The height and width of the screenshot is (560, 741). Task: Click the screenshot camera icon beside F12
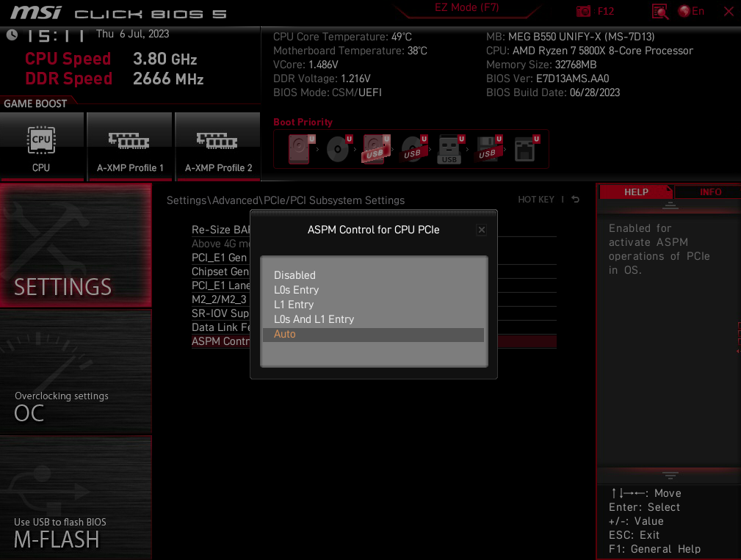tap(583, 11)
